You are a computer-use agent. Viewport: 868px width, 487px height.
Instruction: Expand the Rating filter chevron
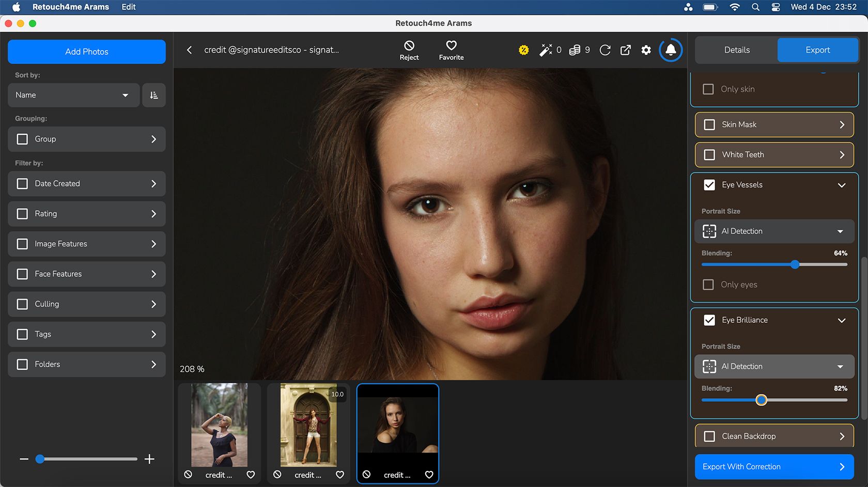point(153,214)
